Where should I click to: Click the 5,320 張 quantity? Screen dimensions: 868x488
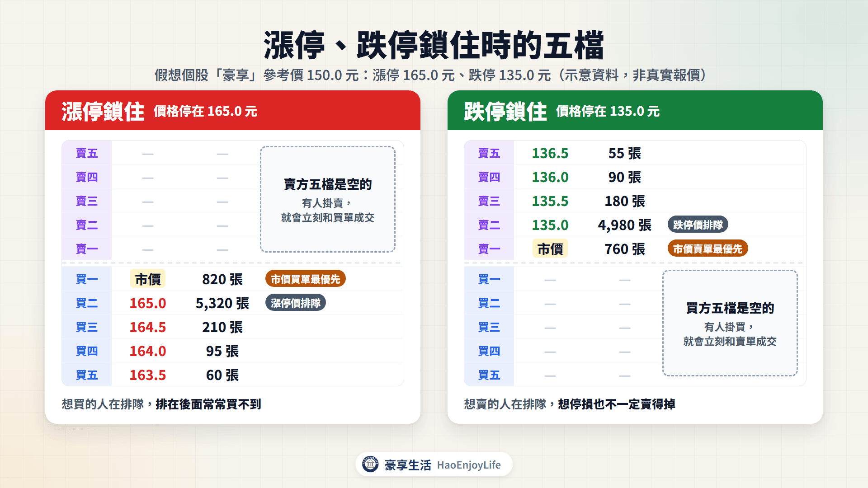tap(222, 303)
